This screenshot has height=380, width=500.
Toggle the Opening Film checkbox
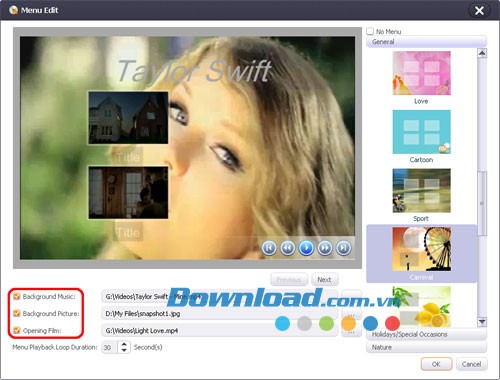(16, 330)
